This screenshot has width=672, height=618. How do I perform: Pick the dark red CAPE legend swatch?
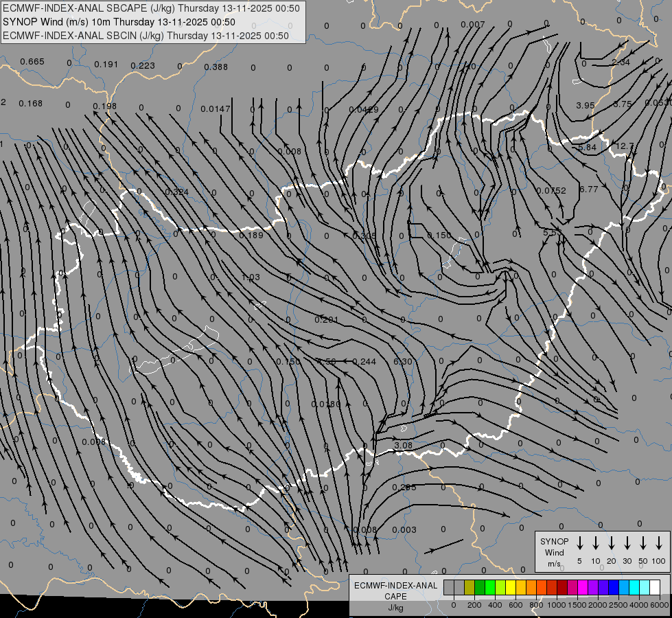562,587
